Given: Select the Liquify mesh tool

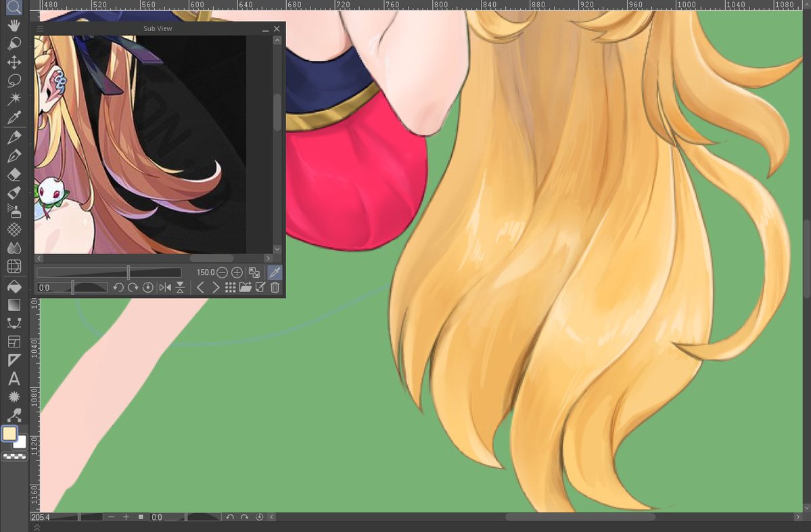Looking at the screenshot, I should click(x=14, y=266).
